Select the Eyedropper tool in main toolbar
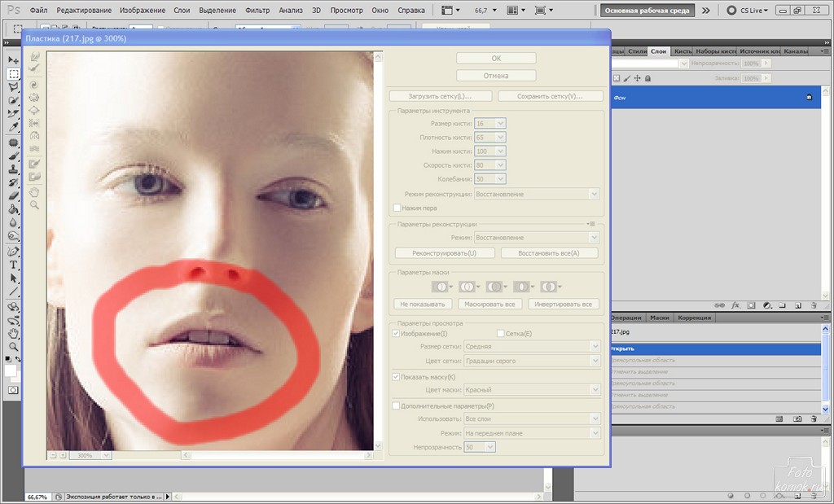Viewport: 834px width, 504px height. [14, 127]
